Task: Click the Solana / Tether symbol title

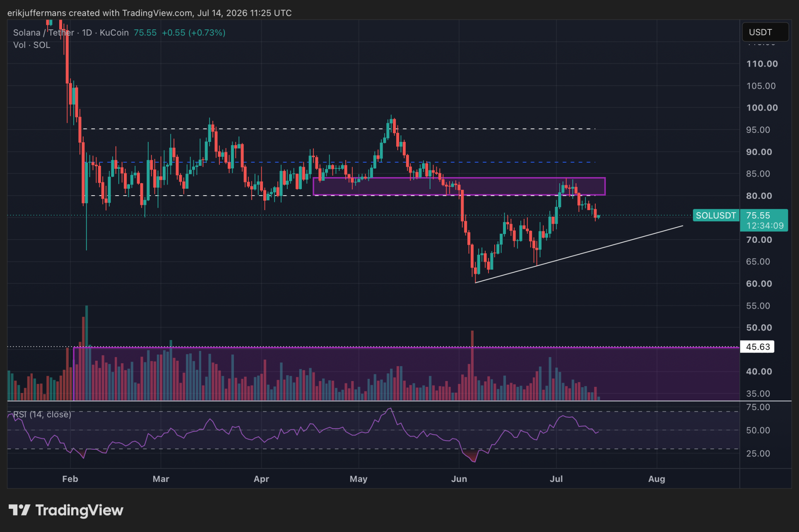Action: click(43, 33)
